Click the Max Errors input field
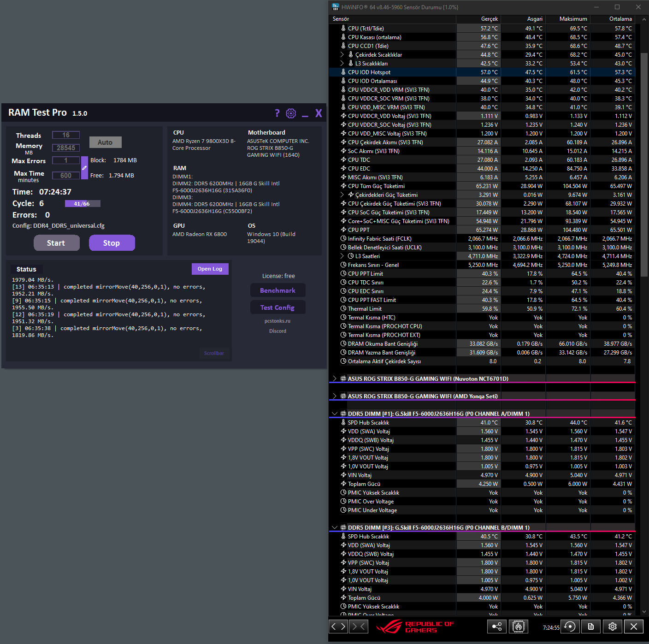Screen dimensions: 649x644 (x=66, y=160)
